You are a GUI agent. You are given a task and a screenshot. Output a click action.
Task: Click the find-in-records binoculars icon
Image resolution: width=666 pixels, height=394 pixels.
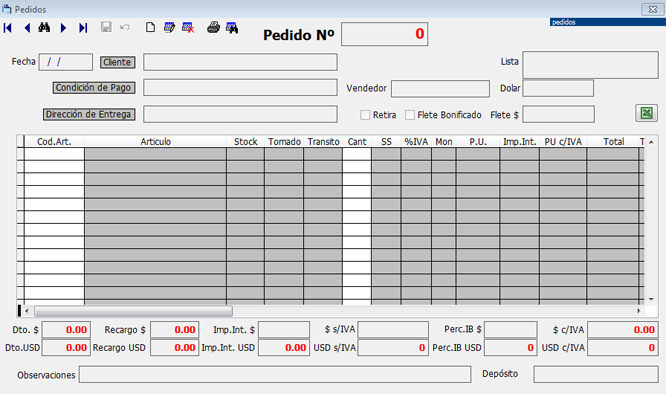pos(232,28)
